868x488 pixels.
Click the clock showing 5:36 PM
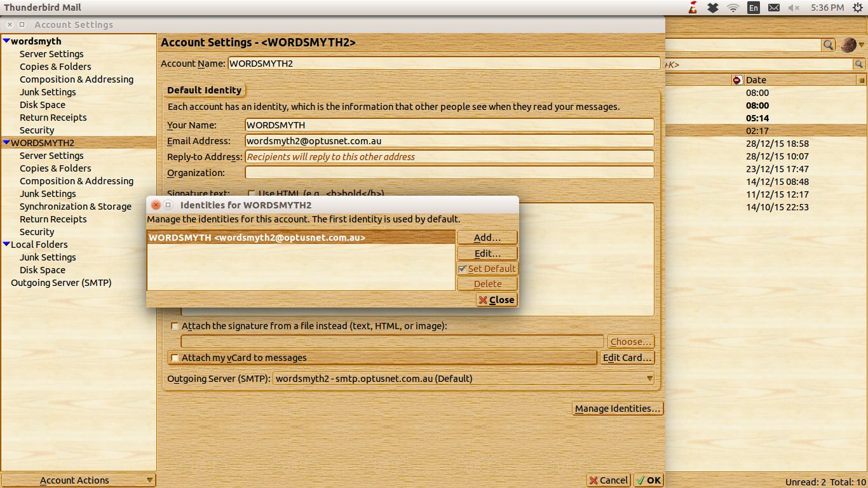click(x=827, y=8)
